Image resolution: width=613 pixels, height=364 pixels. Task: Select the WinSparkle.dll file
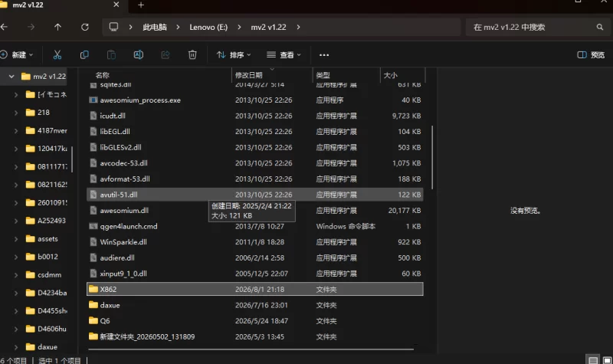(254, 242)
